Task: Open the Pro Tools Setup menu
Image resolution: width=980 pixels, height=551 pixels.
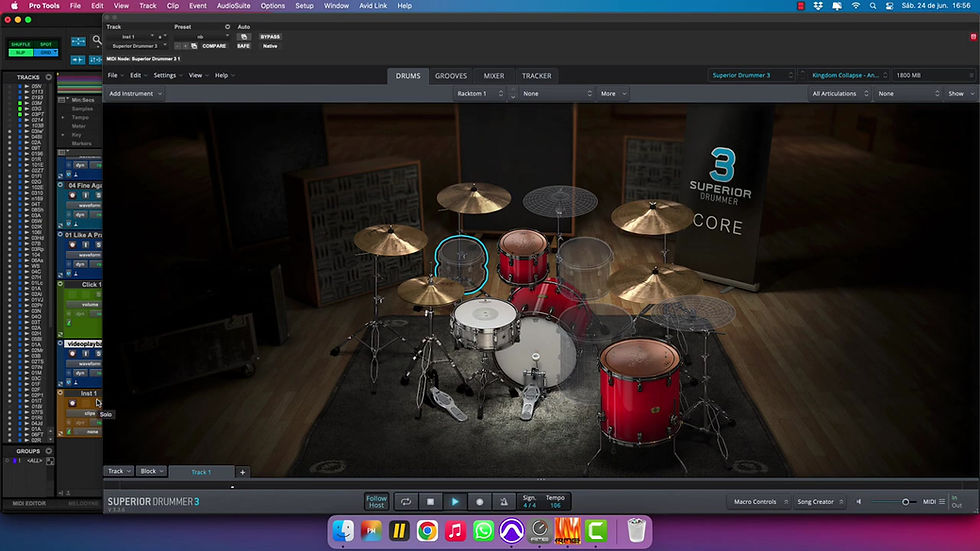Action: (304, 6)
